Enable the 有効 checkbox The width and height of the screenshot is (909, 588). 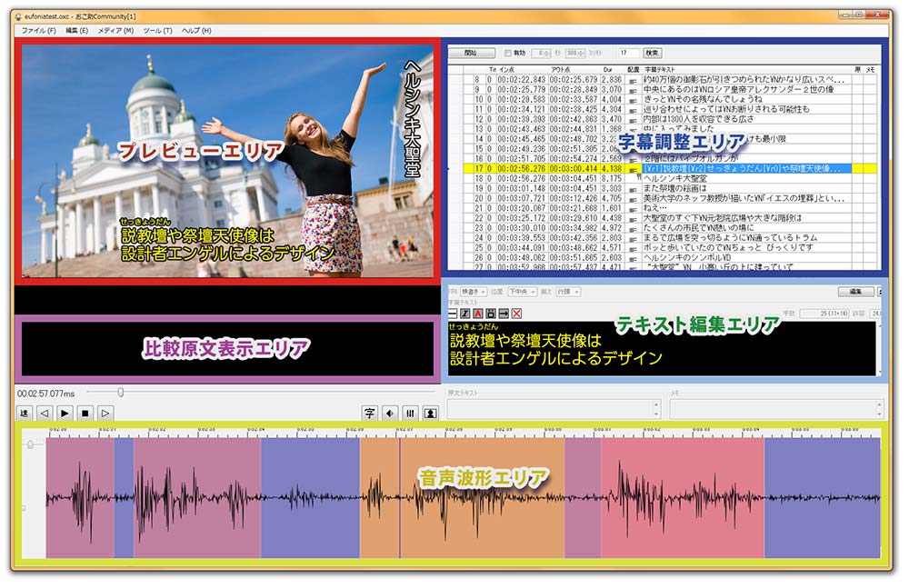508,54
